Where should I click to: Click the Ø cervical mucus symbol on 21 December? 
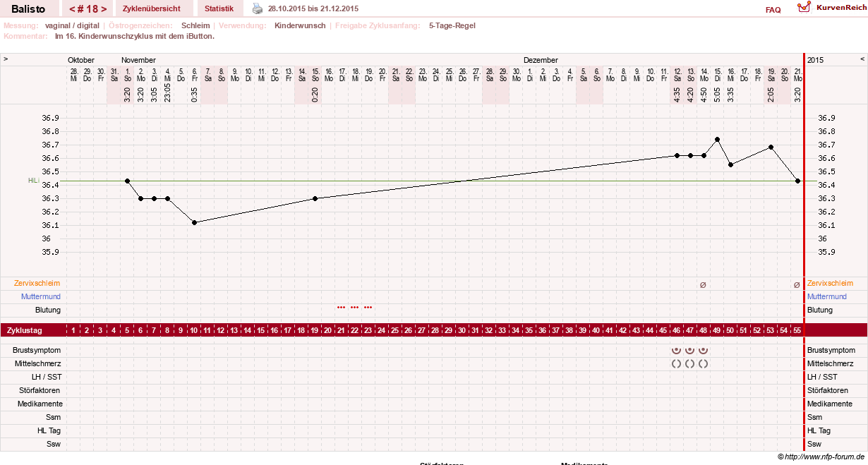[x=797, y=285]
